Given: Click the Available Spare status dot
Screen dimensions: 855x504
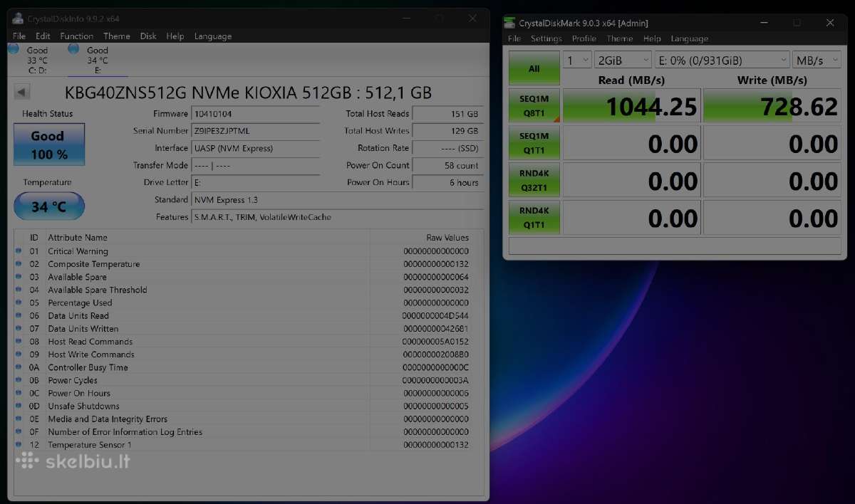Looking at the screenshot, I should click(x=19, y=276).
